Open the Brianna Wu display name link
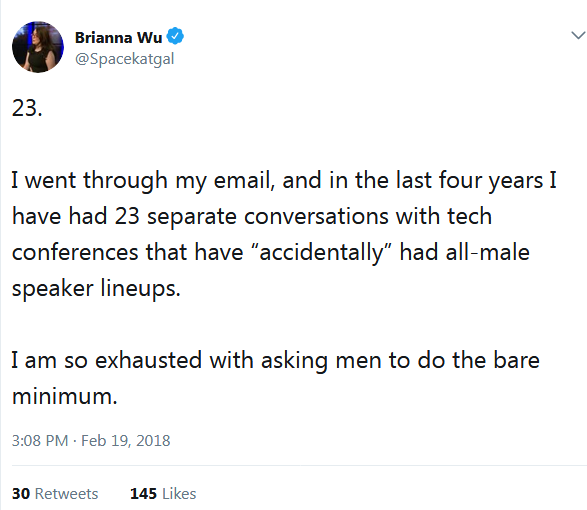Viewport: 587px width, 510px height. tap(118, 37)
